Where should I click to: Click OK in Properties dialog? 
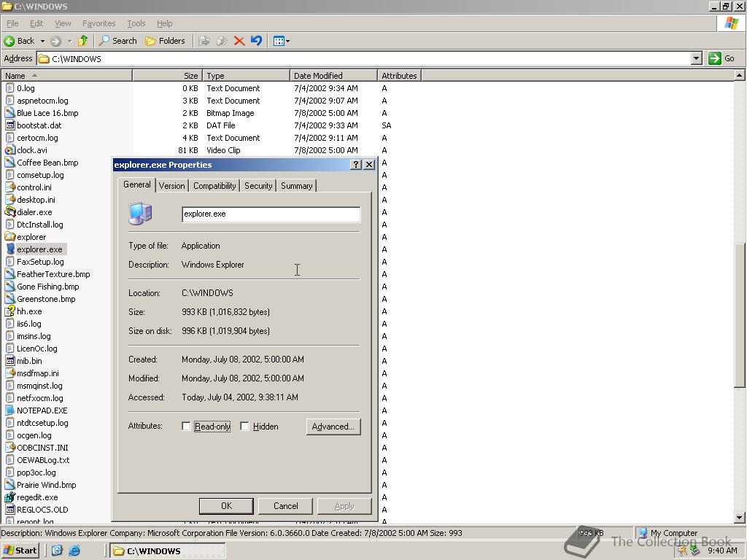[226, 506]
